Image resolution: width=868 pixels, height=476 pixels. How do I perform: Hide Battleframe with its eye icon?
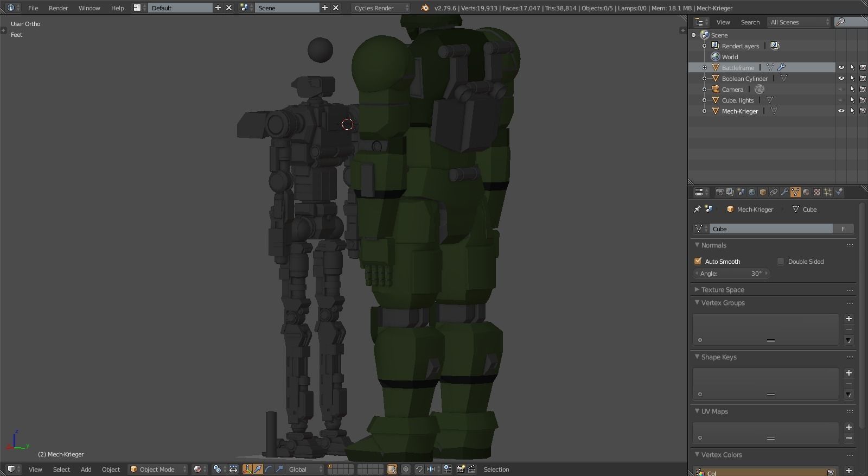coord(841,67)
